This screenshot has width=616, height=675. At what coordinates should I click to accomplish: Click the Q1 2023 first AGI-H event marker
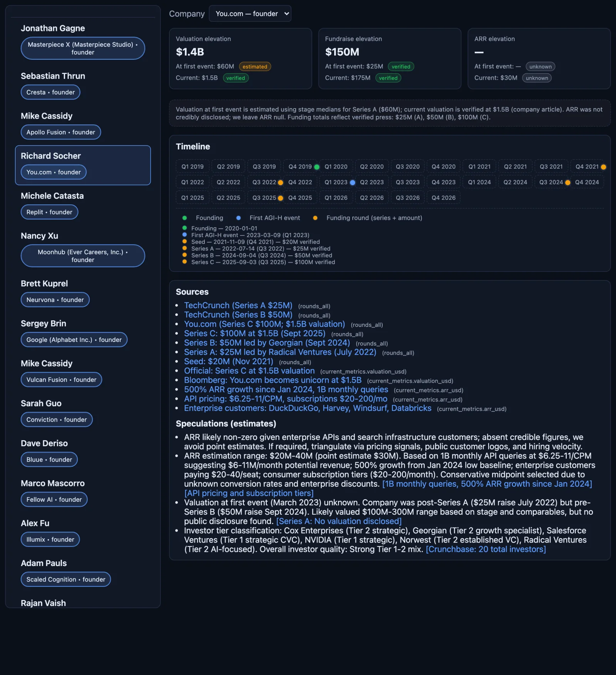coord(352,183)
